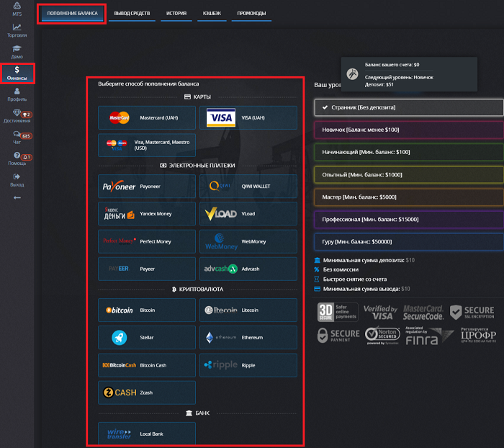Click the Verified by VISA badge
504x448 pixels.
tap(381, 313)
